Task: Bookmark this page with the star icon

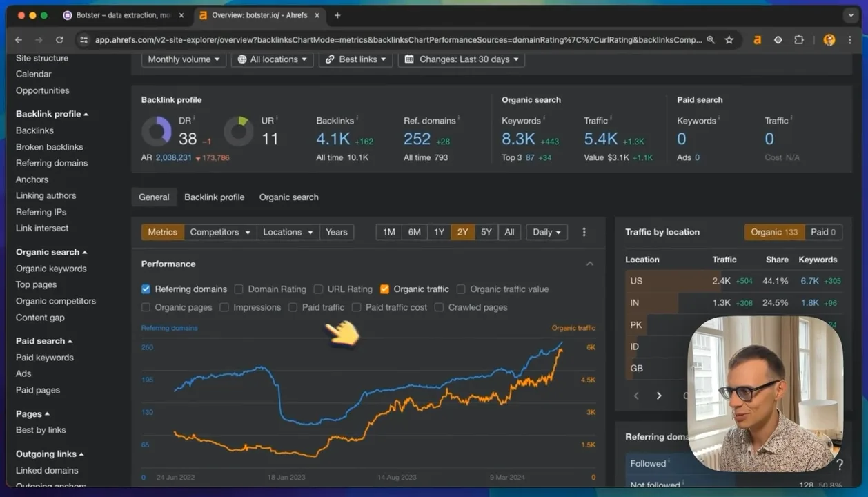Action: point(729,40)
